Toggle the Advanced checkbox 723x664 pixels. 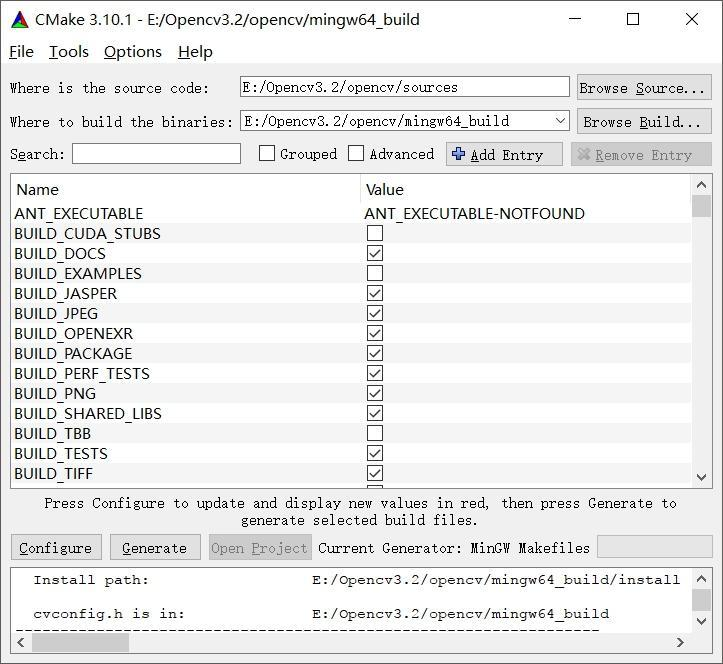pos(356,154)
